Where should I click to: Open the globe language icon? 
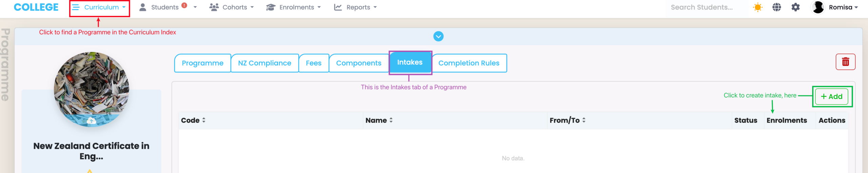click(776, 7)
